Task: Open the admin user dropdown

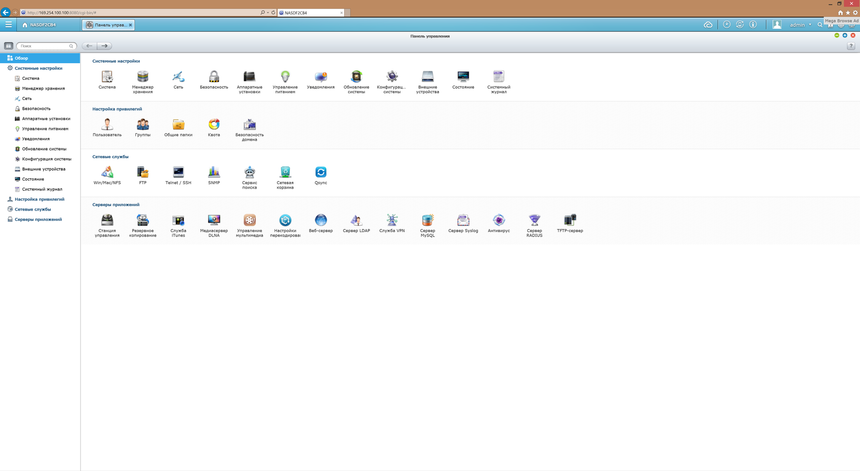Action: (x=799, y=25)
